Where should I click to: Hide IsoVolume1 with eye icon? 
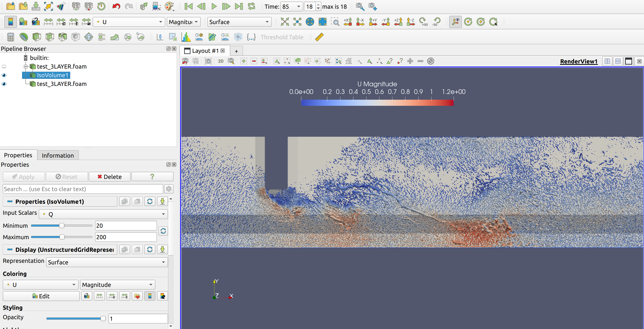pyautogui.click(x=4, y=75)
